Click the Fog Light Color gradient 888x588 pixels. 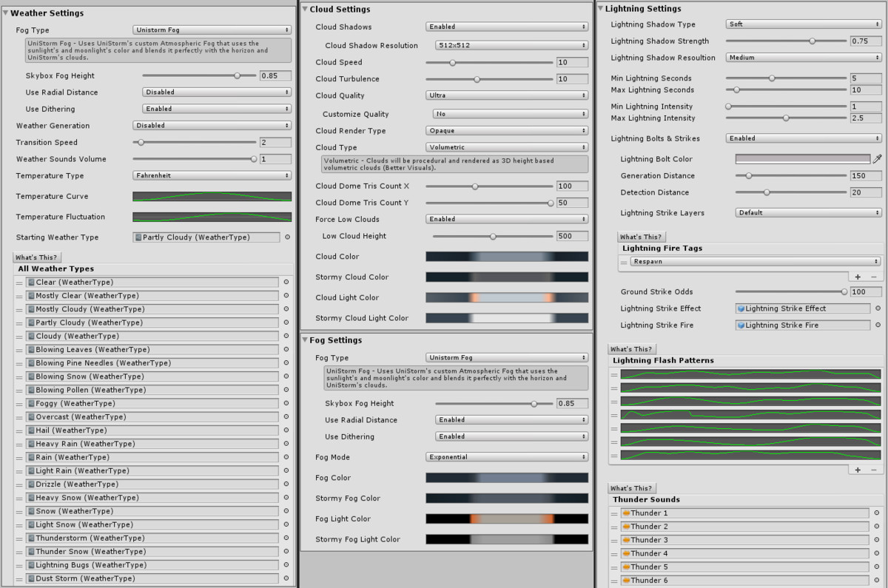(x=507, y=519)
